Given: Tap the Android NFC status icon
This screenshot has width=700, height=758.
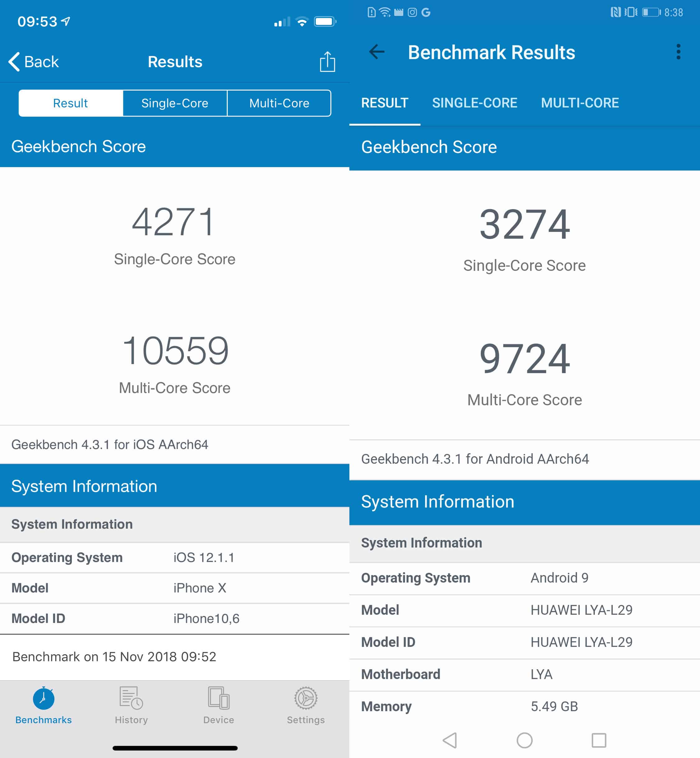Looking at the screenshot, I should (x=615, y=12).
